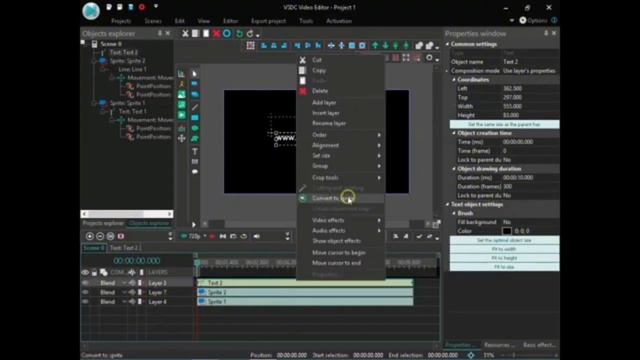Click the black Color swatch in Brush settings
The height and width of the screenshot is (360, 640).
click(507, 231)
